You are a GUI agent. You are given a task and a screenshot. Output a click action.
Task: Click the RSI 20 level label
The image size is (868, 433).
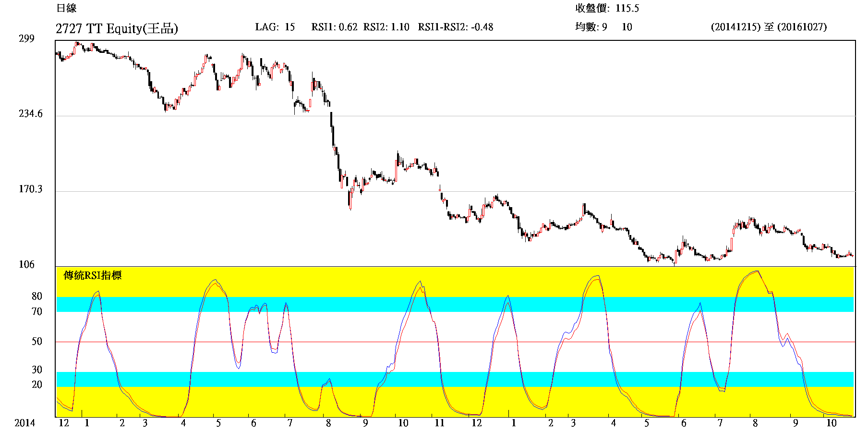[x=37, y=385]
